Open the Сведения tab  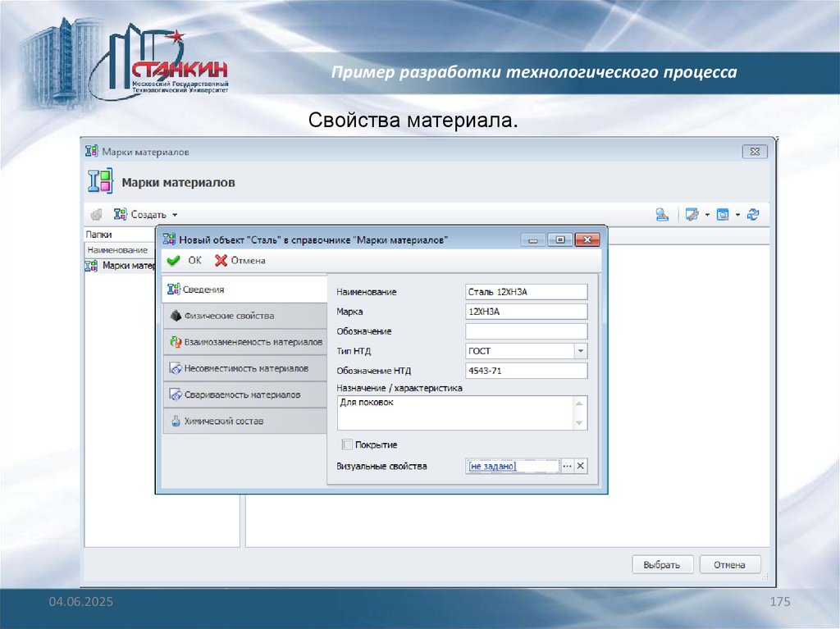coord(244,289)
